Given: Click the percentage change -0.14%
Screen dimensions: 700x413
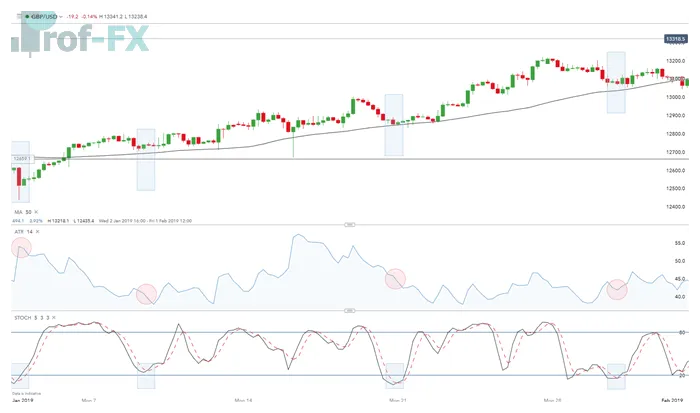Looking at the screenshot, I should [x=89, y=17].
